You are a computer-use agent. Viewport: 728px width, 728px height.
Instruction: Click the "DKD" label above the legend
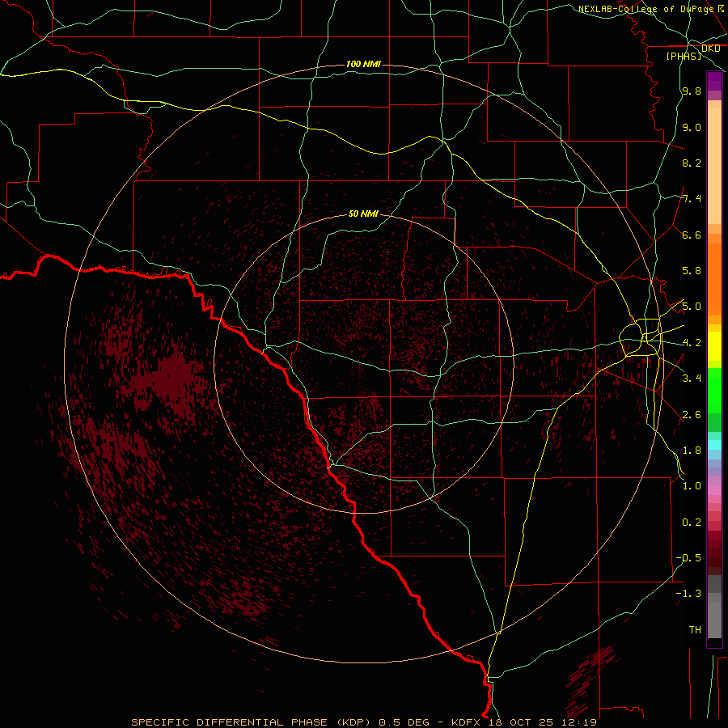(x=711, y=48)
